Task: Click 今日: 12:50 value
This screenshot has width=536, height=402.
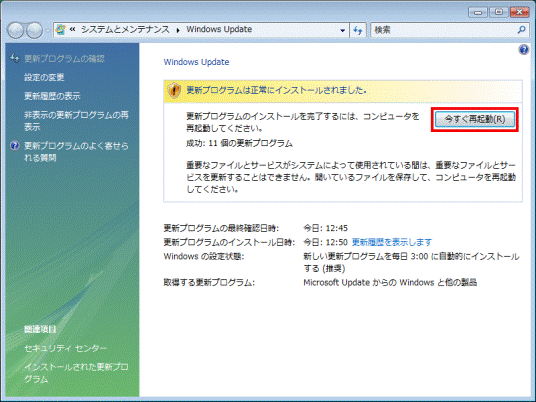Action: (x=325, y=242)
